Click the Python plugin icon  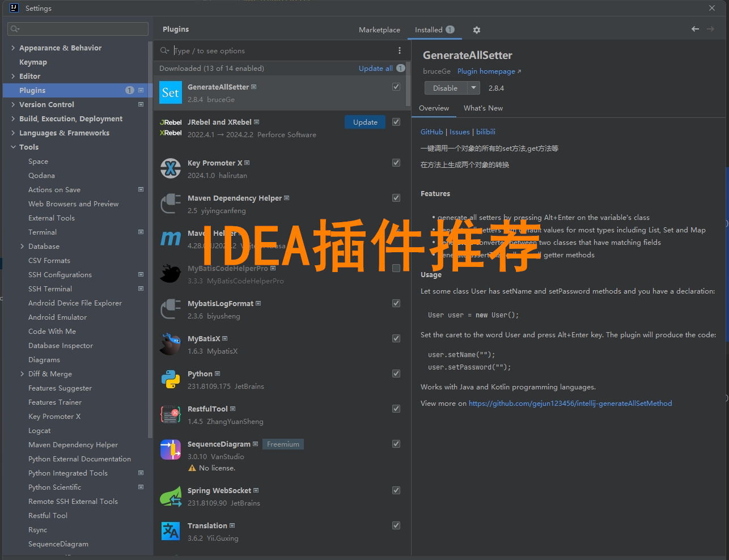pyautogui.click(x=171, y=379)
